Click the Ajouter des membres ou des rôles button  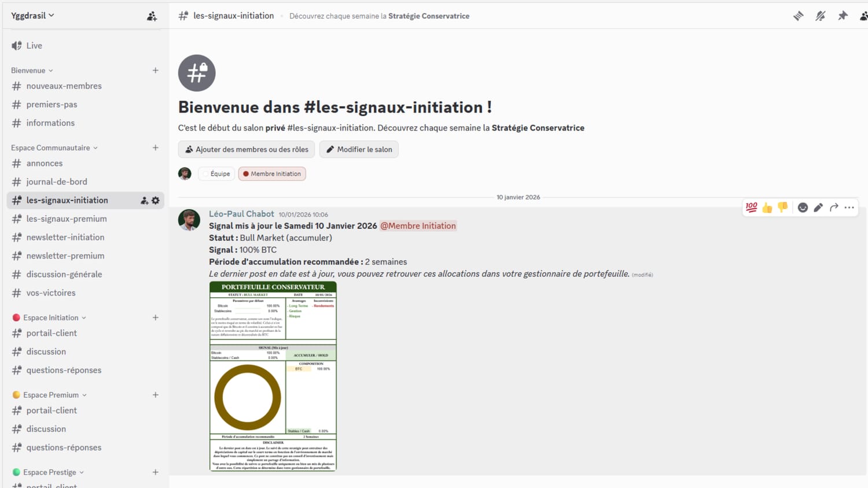pyautogui.click(x=247, y=150)
